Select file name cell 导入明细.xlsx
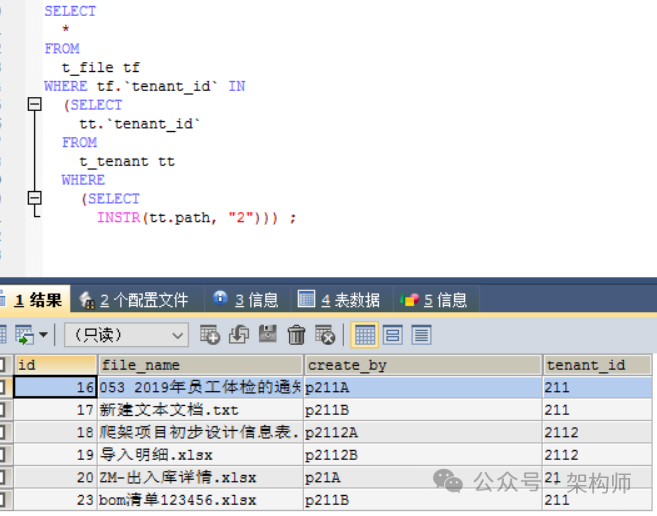Image resolution: width=657 pixels, height=516 pixels. 200,455
